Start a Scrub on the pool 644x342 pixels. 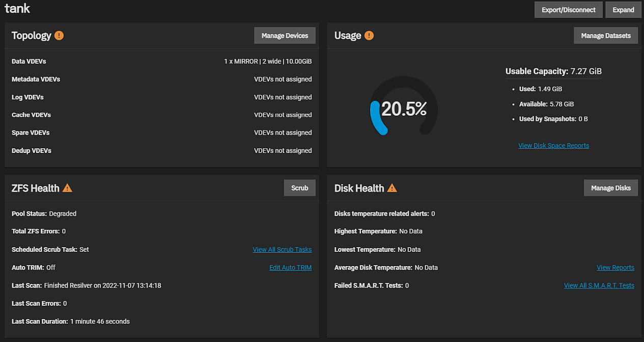point(299,188)
